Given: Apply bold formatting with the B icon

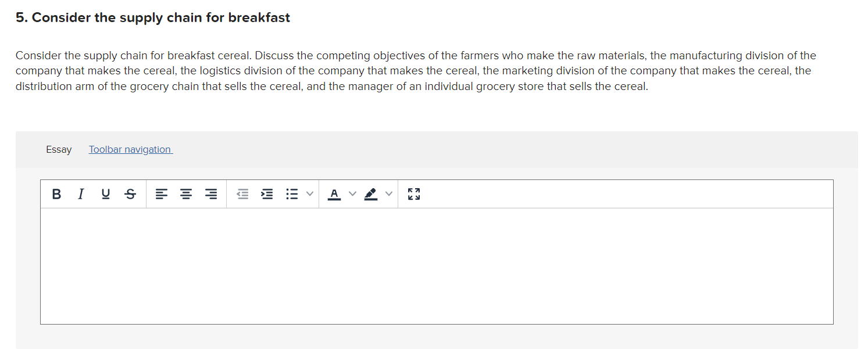Looking at the screenshot, I should [x=56, y=194].
